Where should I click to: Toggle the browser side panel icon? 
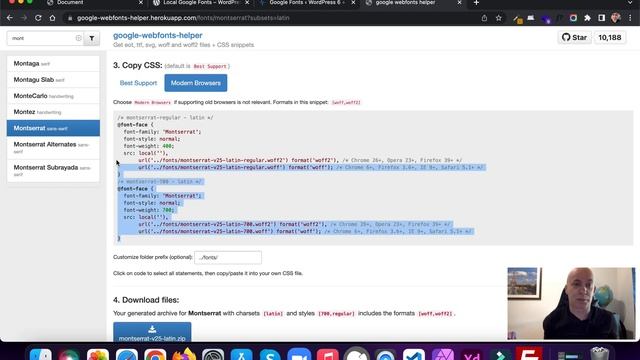click(x=602, y=18)
